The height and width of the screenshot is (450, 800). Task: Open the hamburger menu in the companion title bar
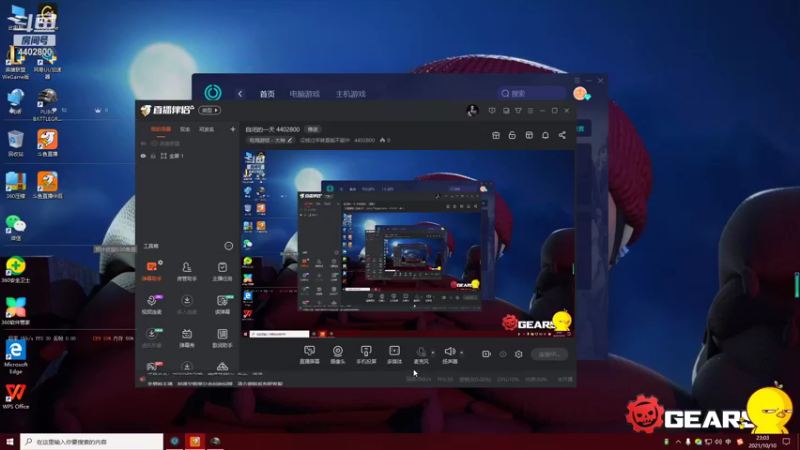tap(530, 110)
